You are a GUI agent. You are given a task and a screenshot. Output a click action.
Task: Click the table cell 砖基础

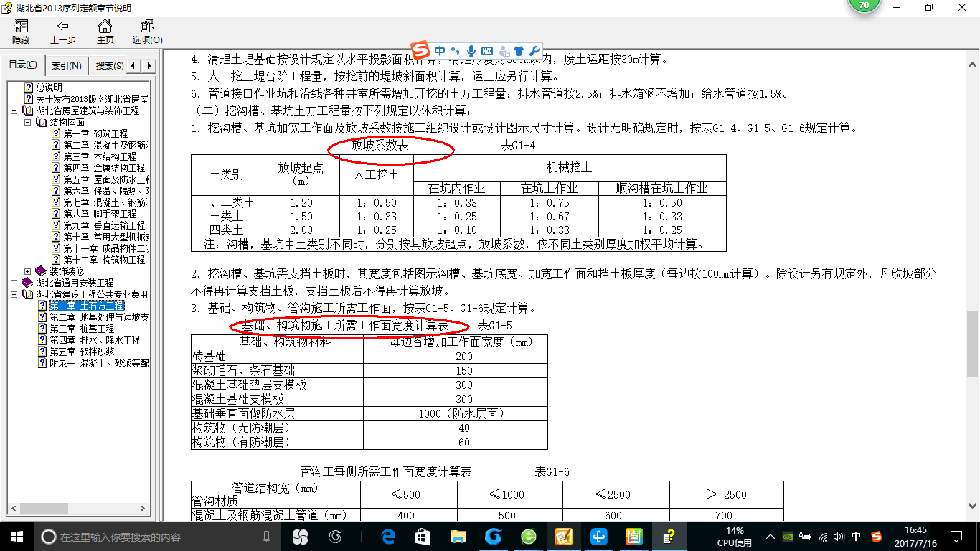tap(277, 356)
